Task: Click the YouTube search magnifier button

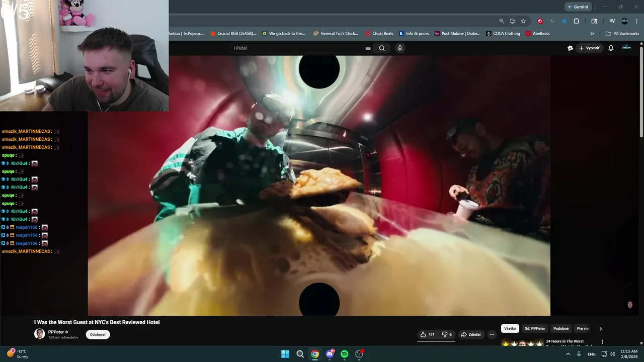Action: [x=382, y=48]
